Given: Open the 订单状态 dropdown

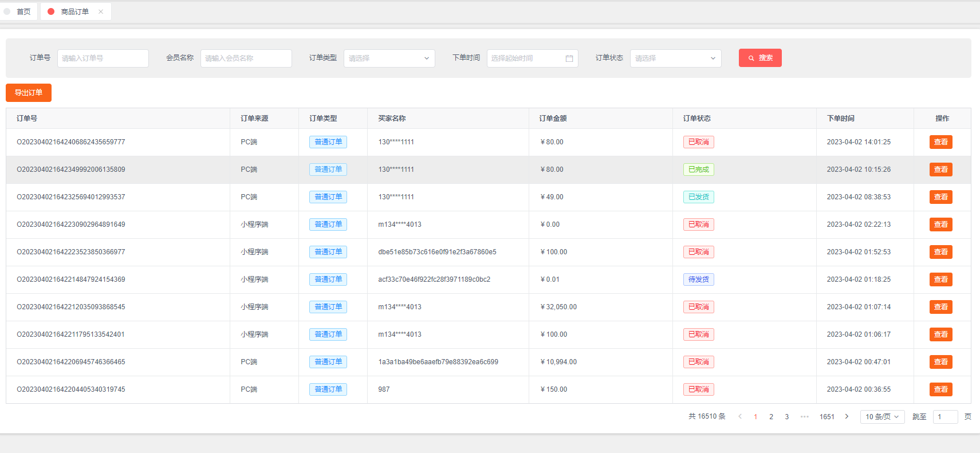Looking at the screenshot, I should pos(676,58).
